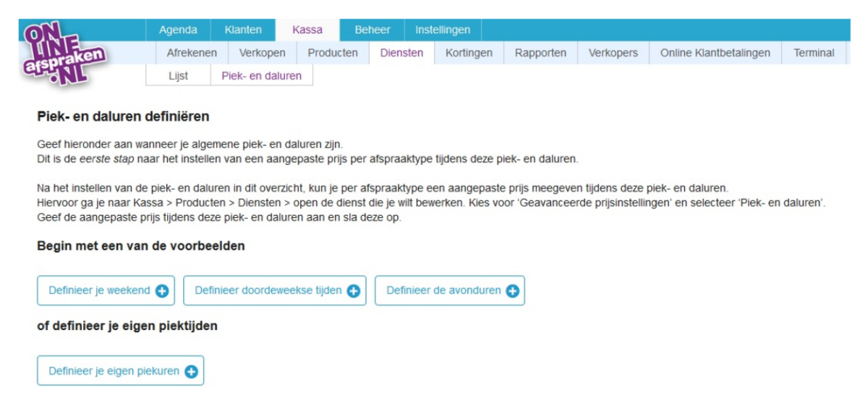This screenshot has width=868, height=398.
Task: Click the italic words eerste stap
Action: (x=106, y=158)
